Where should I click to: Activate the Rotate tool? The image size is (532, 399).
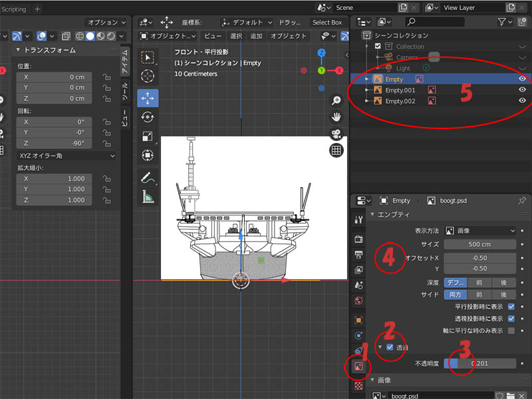coord(148,118)
